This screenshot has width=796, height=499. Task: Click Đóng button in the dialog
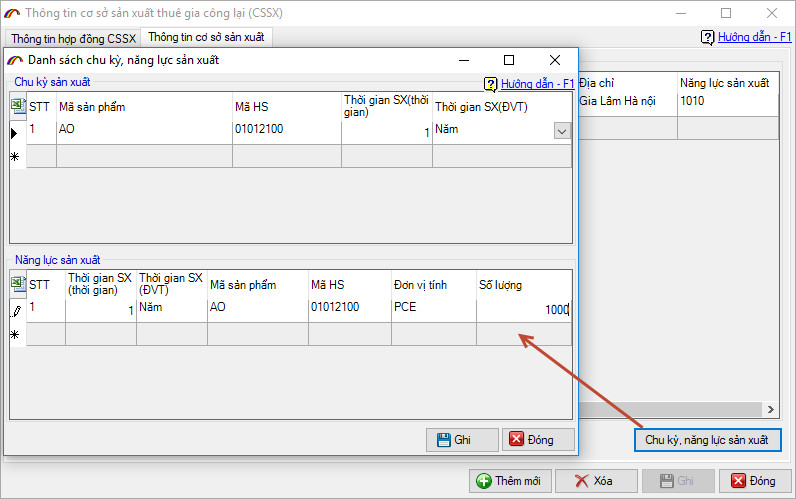[x=538, y=440]
